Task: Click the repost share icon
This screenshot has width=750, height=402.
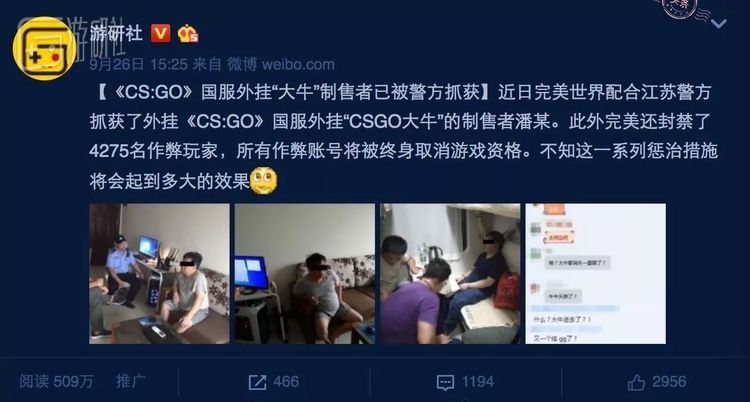Action: pyautogui.click(x=257, y=382)
